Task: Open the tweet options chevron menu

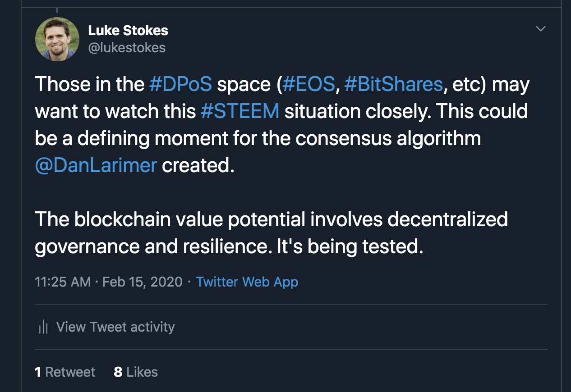Action: pos(540,29)
